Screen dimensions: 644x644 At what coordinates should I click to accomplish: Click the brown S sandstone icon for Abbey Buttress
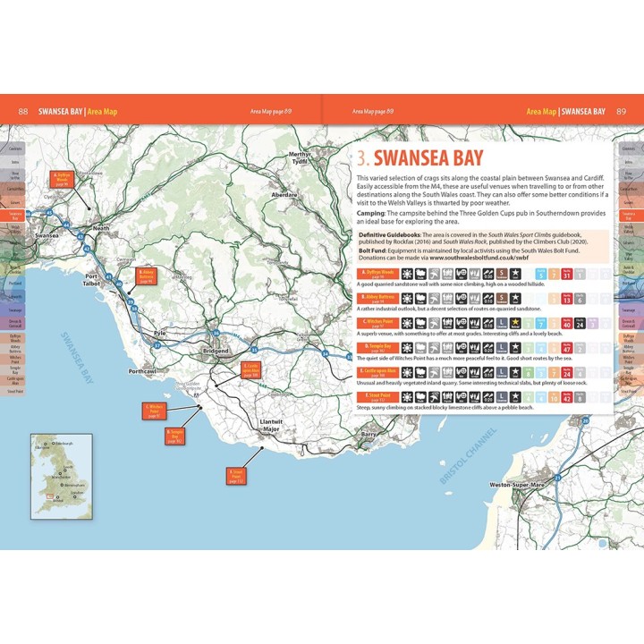pyautogui.click(x=502, y=299)
